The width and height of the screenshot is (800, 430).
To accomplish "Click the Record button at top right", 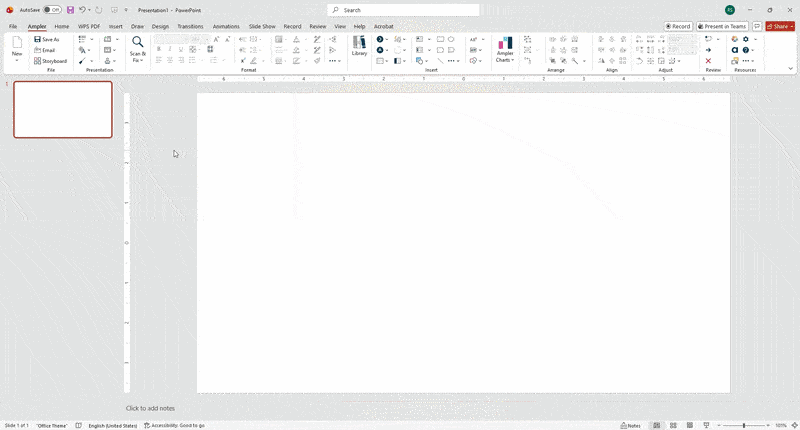I will tap(678, 26).
